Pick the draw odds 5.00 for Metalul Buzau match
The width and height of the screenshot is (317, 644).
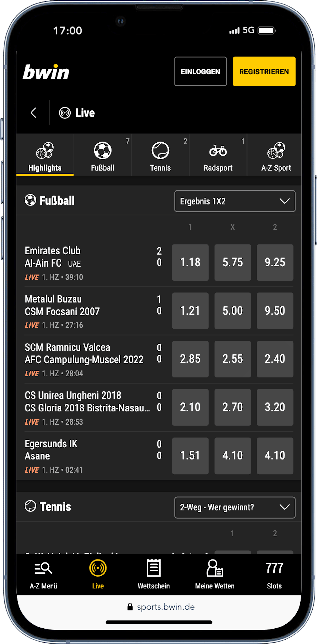pyautogui.click(x=232, y=310)
